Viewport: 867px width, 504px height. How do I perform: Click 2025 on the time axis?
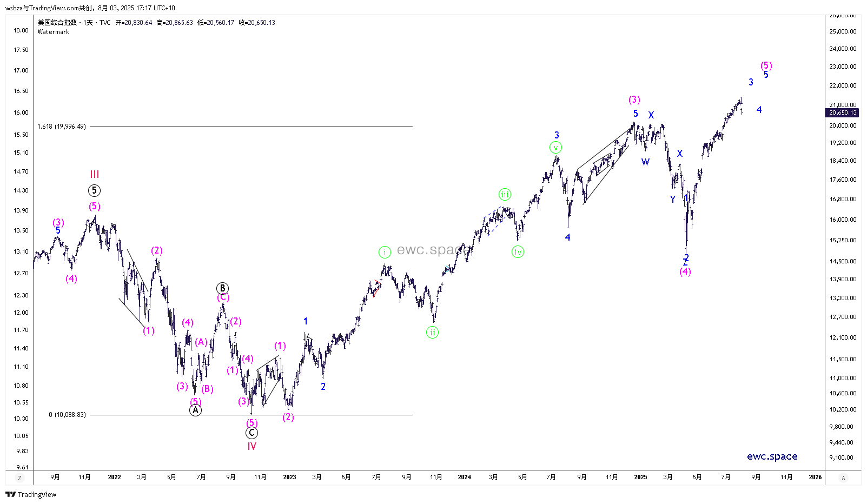click(640, 477)
